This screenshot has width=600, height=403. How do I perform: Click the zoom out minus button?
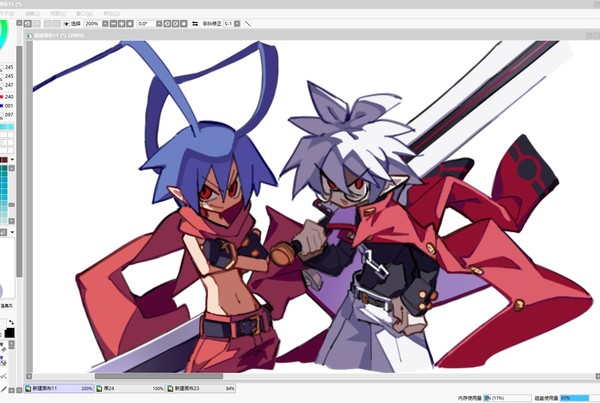(113, 24)
